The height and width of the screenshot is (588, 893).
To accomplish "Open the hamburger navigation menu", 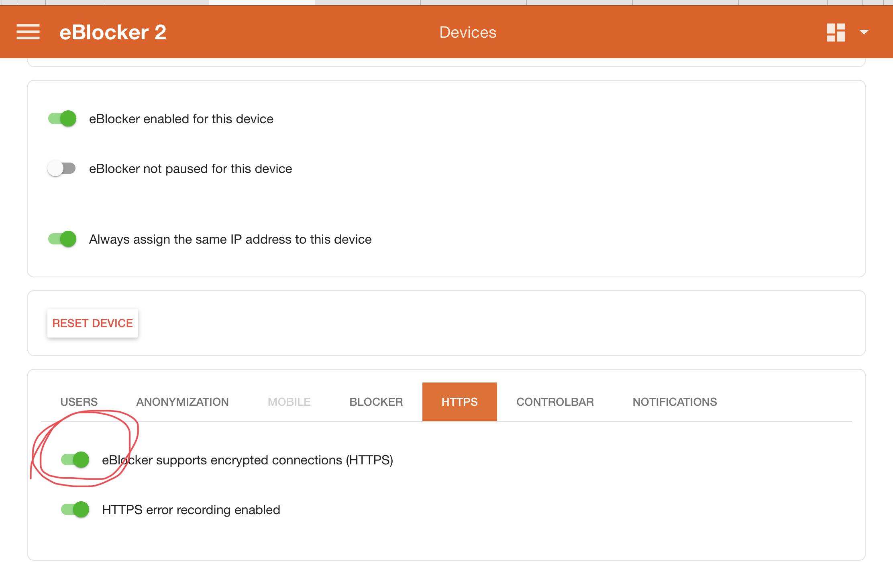I will [28, 32].
